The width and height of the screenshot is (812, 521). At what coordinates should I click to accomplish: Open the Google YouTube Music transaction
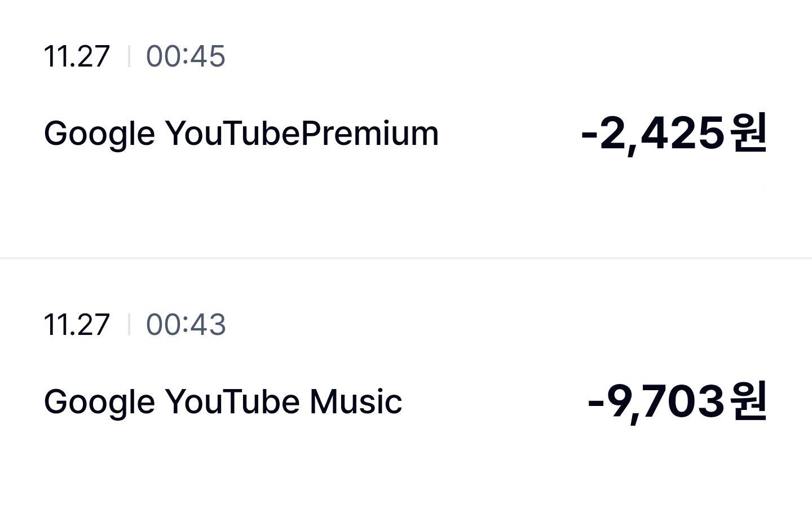point(223,402)
